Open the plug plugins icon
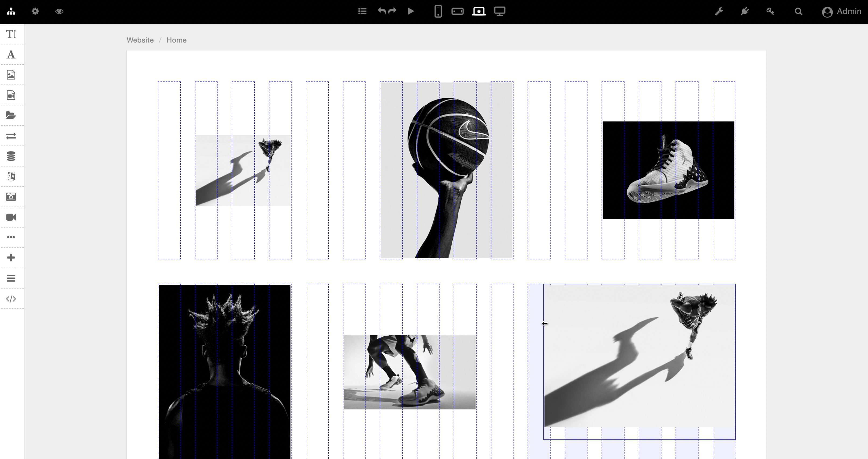868x459 pixels. 745,12
